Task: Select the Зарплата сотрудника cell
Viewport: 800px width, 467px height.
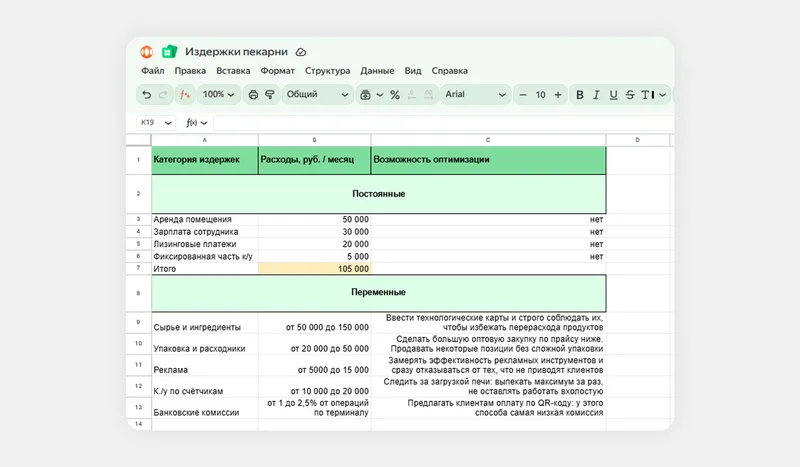Action: [205, 232]
